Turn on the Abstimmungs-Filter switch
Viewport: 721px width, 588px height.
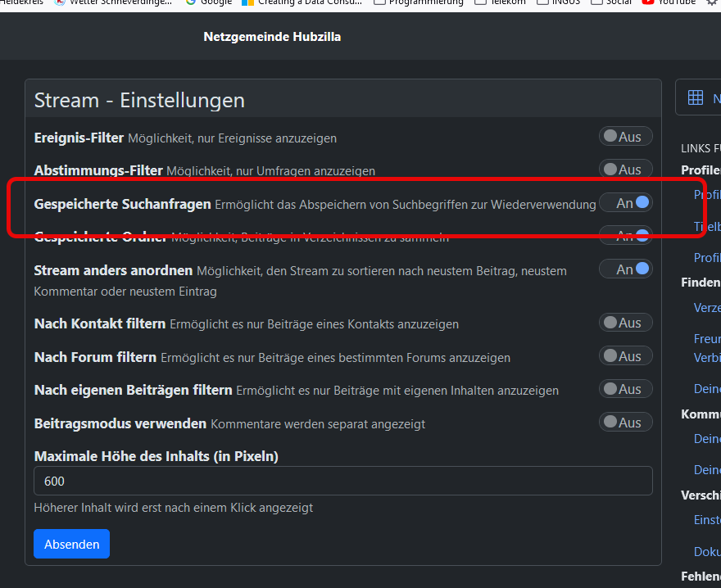(626, 170)
